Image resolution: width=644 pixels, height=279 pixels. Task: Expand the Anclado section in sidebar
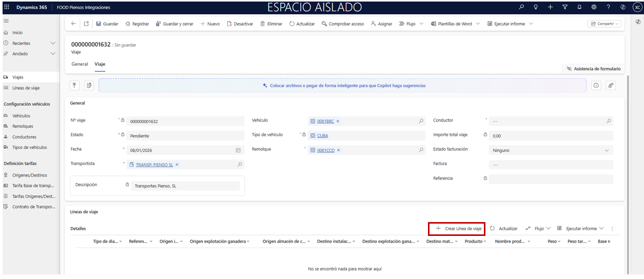coord(53,53)
